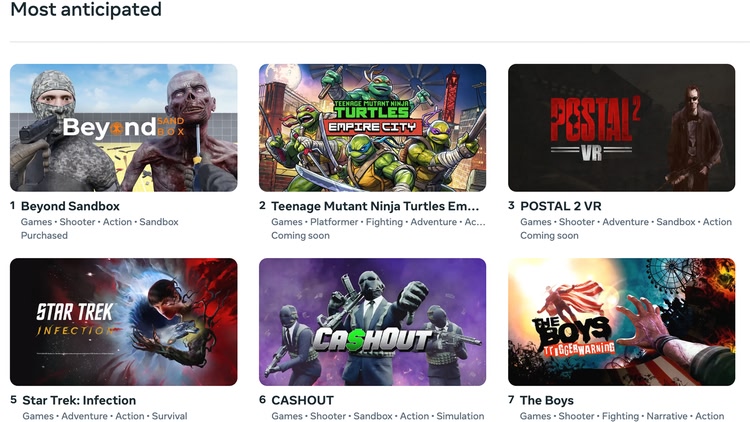This screenshot has width=750, height=422.
Task: Open the CASHOUT title link
Action: click(x=302, y=400)
